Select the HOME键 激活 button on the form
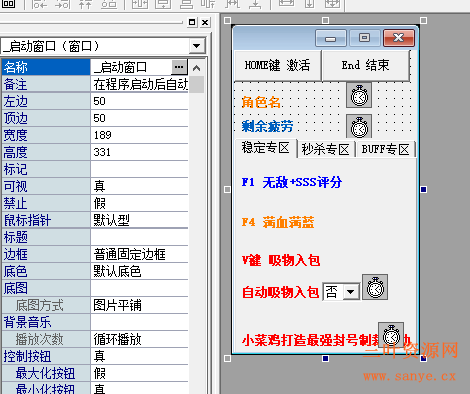Image resolution: width=470 pixels, height=394 pixels. click(278, 65)
